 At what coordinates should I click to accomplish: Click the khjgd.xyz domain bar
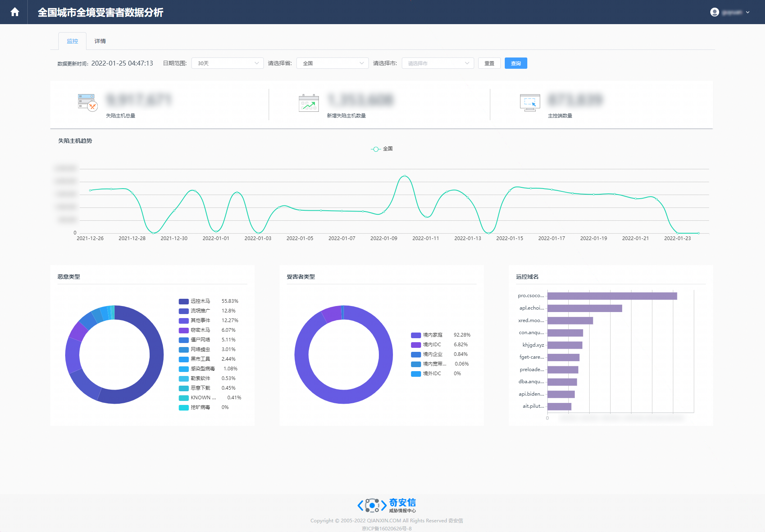(565, 345)
